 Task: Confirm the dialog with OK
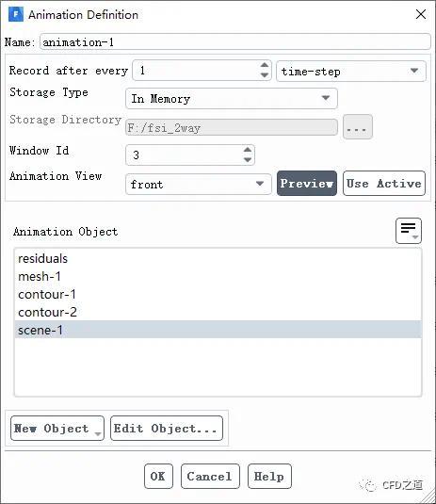[158, 476]
